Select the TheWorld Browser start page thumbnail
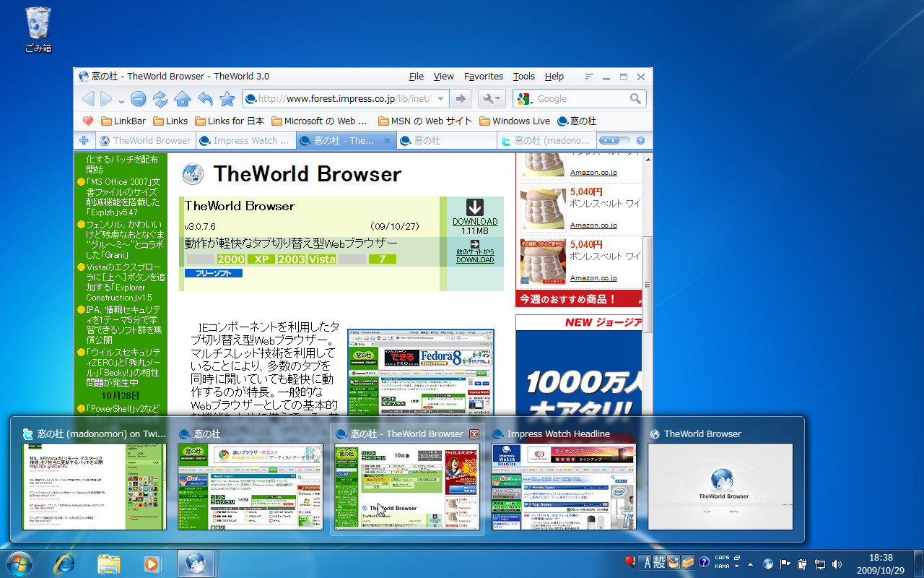 [x=720, y=486]
